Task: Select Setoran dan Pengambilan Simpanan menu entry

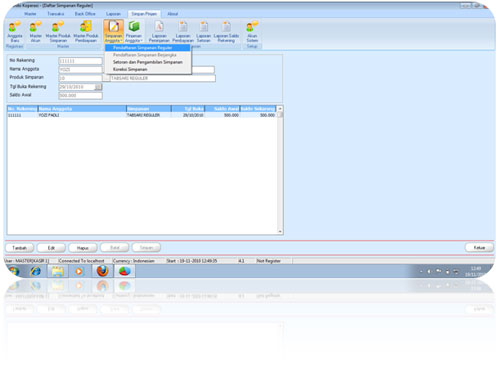Action: point(148,62)
